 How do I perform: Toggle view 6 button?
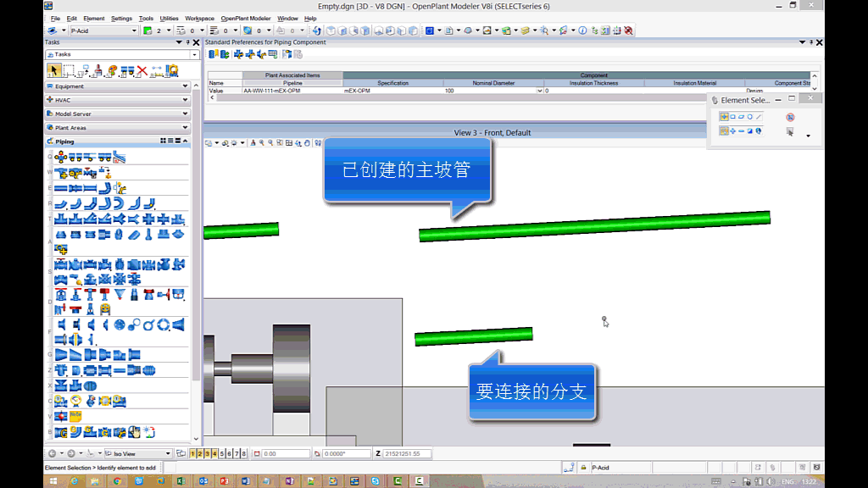(229, 453)
